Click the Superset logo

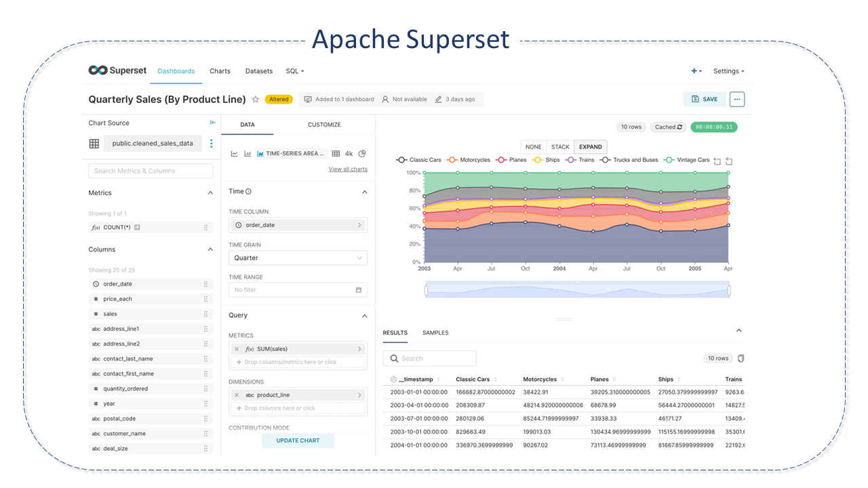click(x=117, y=70)
